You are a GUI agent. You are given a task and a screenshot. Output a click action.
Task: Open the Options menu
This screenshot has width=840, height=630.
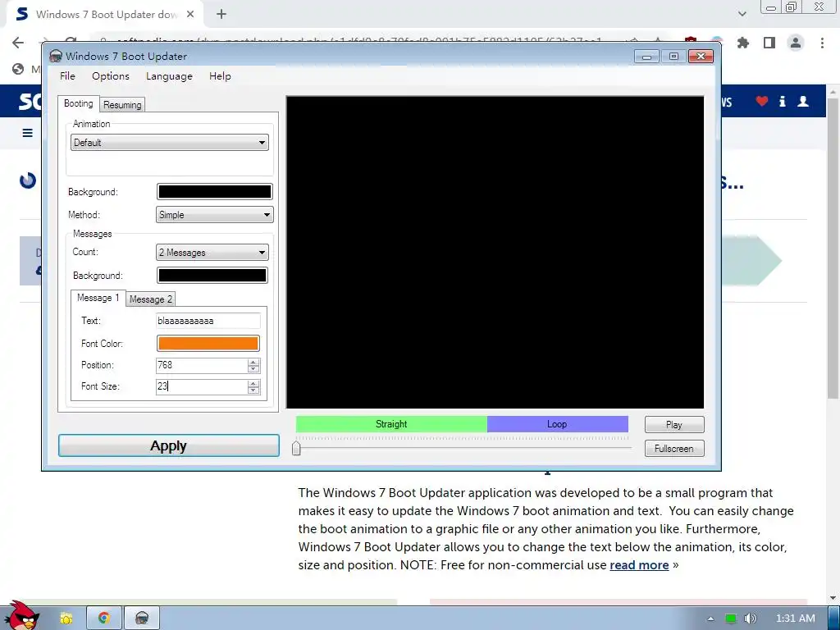[111, 76]
